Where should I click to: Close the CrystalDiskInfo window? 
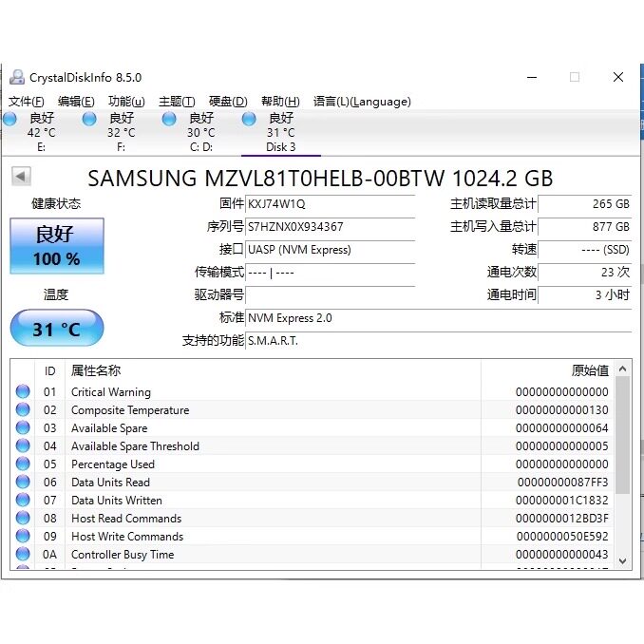[618, 77]
